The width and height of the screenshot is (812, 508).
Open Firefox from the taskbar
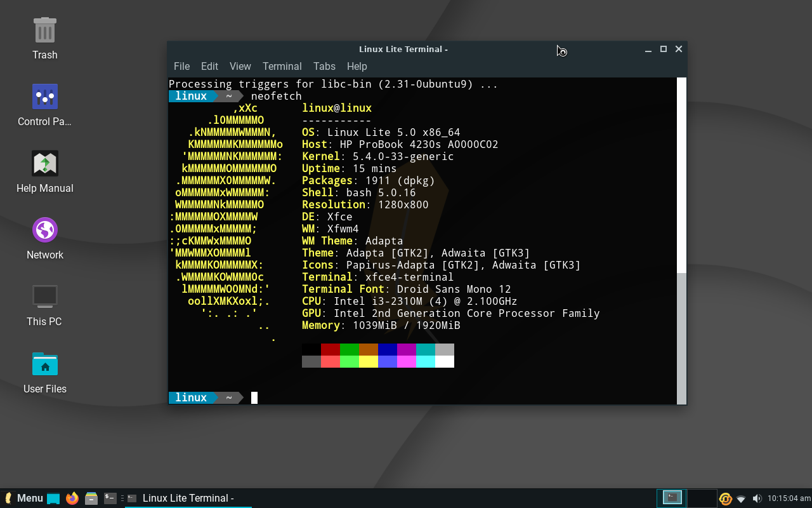point(72,498)
